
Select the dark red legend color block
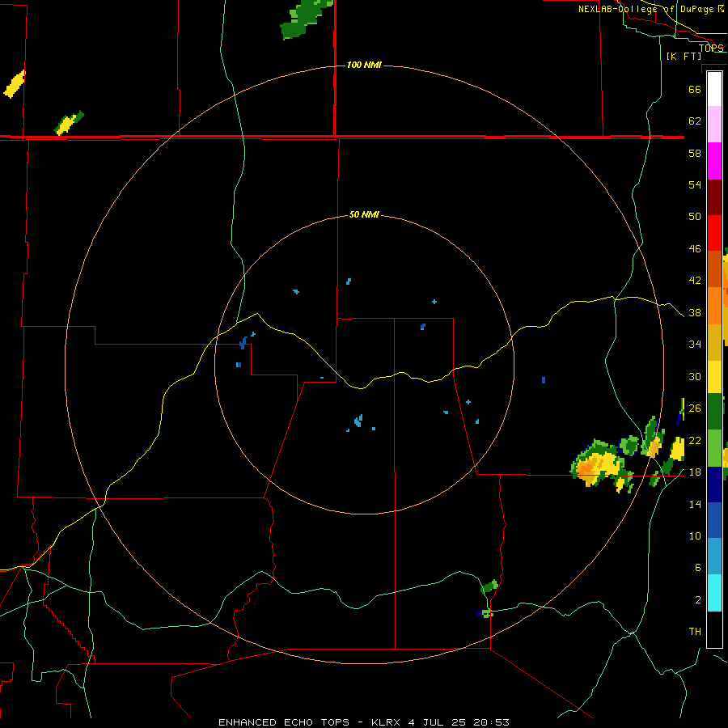(714, 197)
